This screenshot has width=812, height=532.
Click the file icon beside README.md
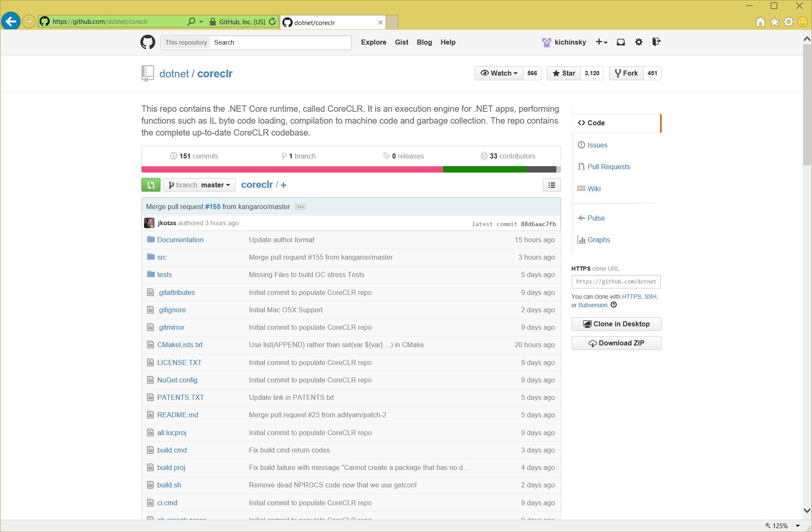pyautogui.click(x=150, y=415)
